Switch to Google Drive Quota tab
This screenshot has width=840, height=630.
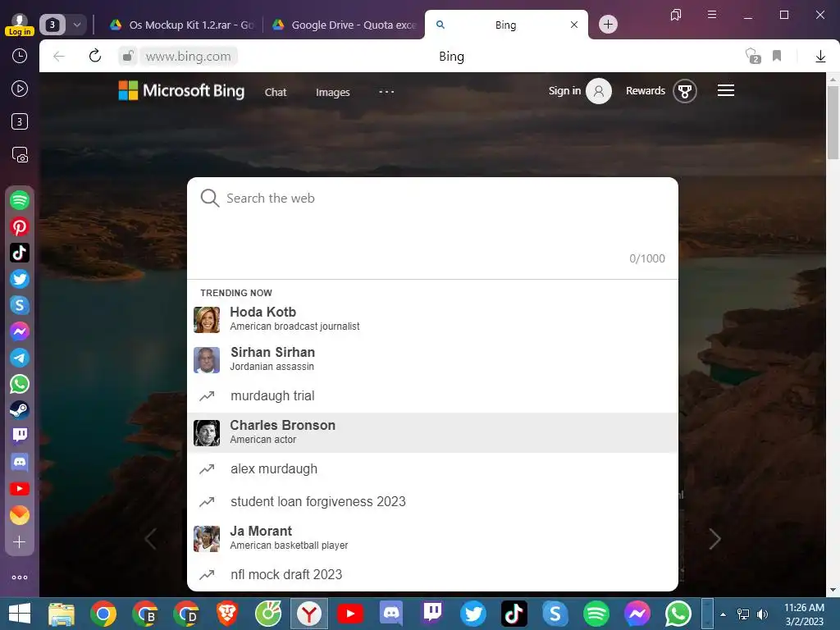pyautogui.click(x=344, y=25)
